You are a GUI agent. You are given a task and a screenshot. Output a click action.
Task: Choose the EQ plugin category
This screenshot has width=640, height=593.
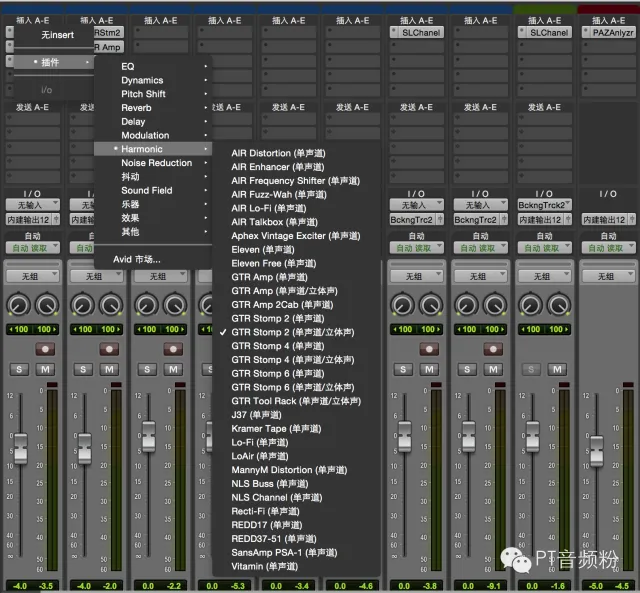pos(153,67)
